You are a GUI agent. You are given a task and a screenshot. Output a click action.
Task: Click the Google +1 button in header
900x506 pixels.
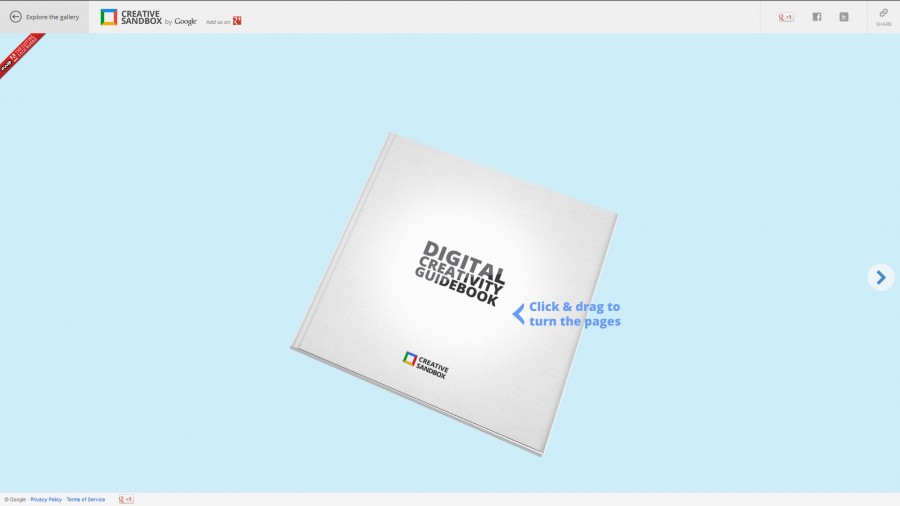786,17
